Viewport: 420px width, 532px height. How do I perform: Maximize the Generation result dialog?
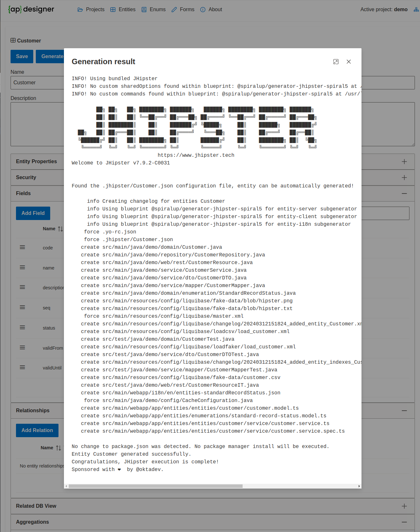pyautogui.click(x=336, y=62)
